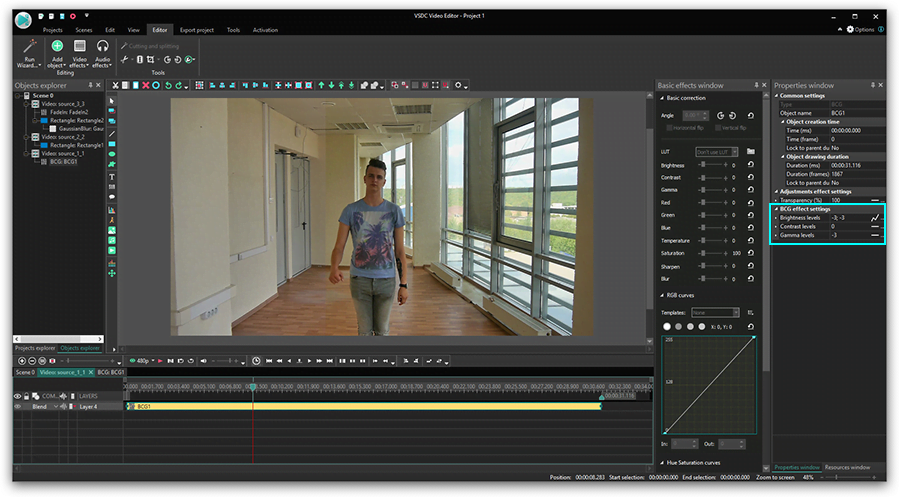This screenshot has width=899, height=497.
Task: Click the Zoom to screen slider in status bar
Action: coord(848,477)
